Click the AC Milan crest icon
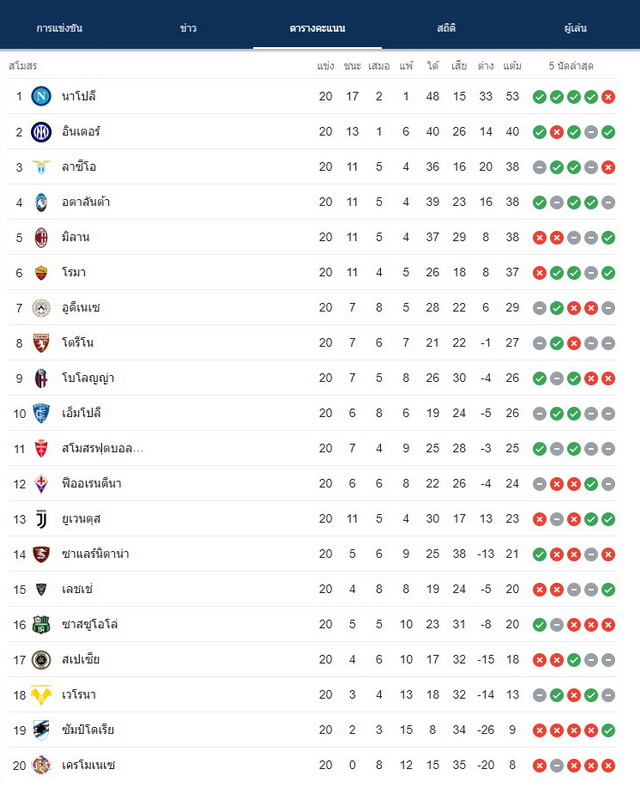Screen dimensions: 640x788 (x=41, y=237)
